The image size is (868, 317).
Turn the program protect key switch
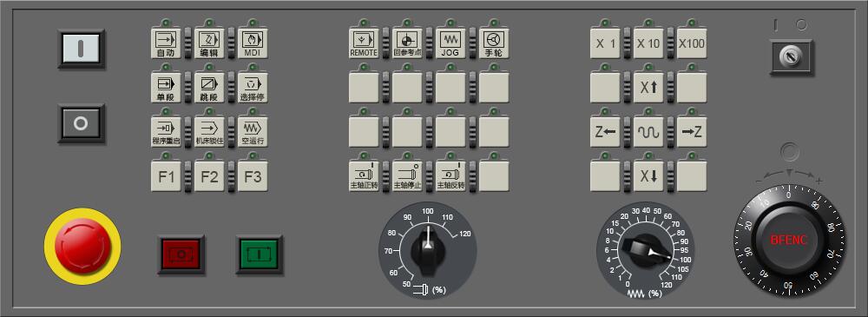click(791, 56)
